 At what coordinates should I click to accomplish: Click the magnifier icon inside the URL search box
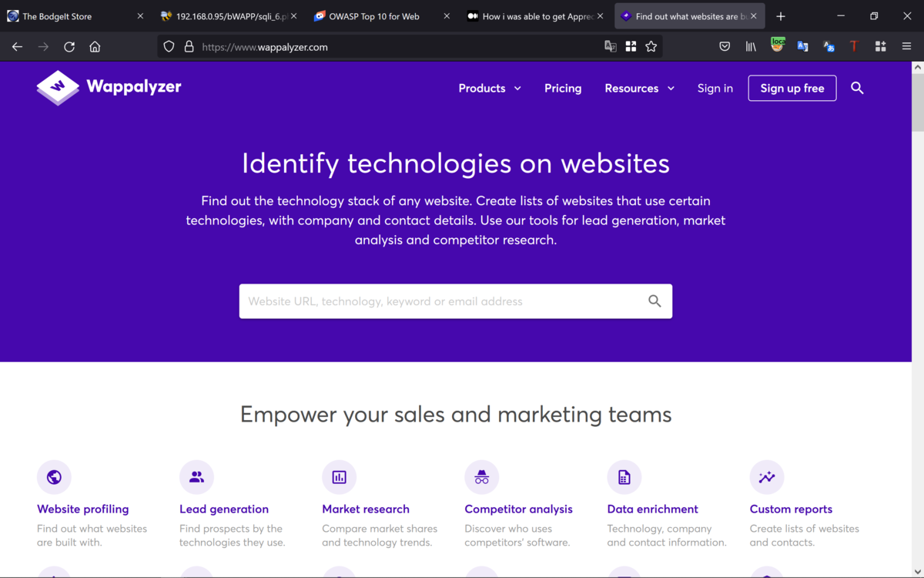tap(654, 301)
